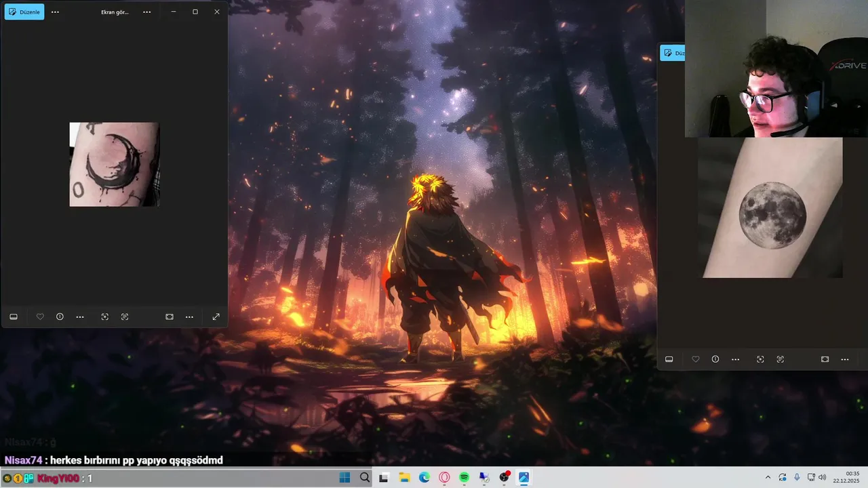Scan text in full moon window
Screen dimensions: 868x488
(x=780, y=359)
